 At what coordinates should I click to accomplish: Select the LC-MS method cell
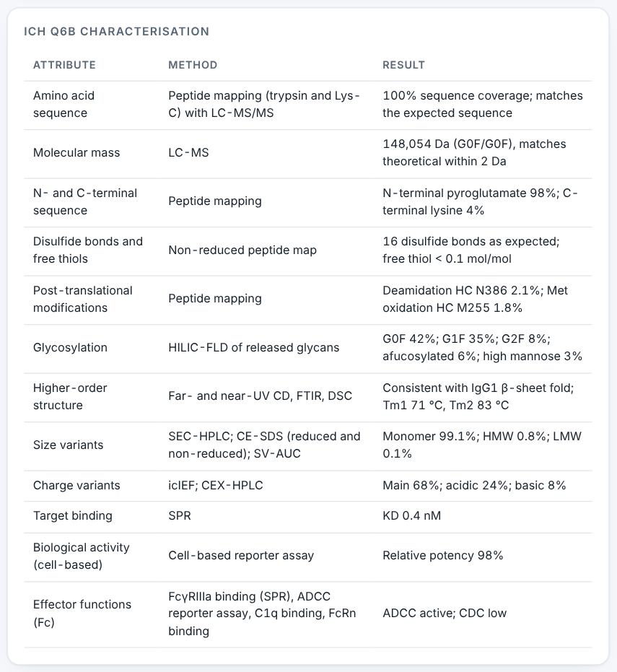click(x=188, y=153)
